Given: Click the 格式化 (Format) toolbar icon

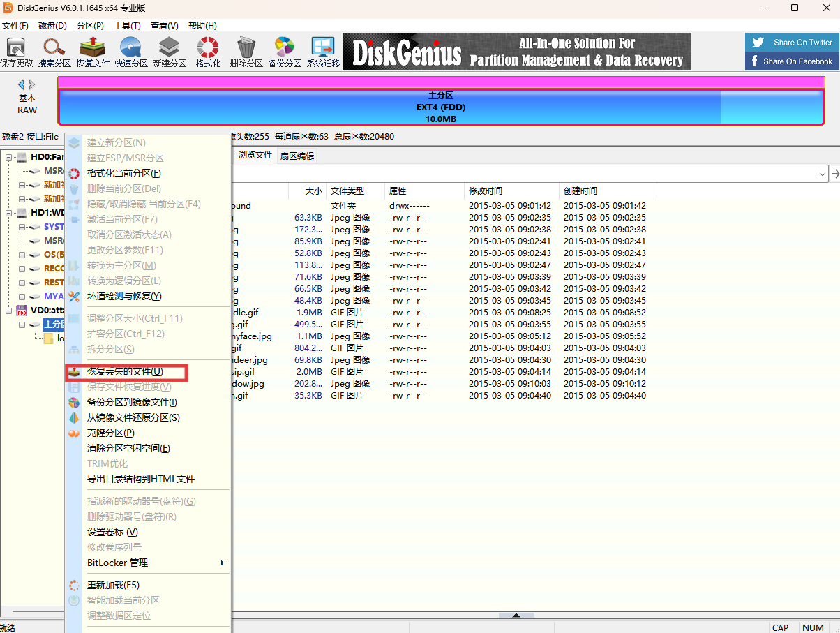Looking at the screenshot, I should [x=208, y=52].
